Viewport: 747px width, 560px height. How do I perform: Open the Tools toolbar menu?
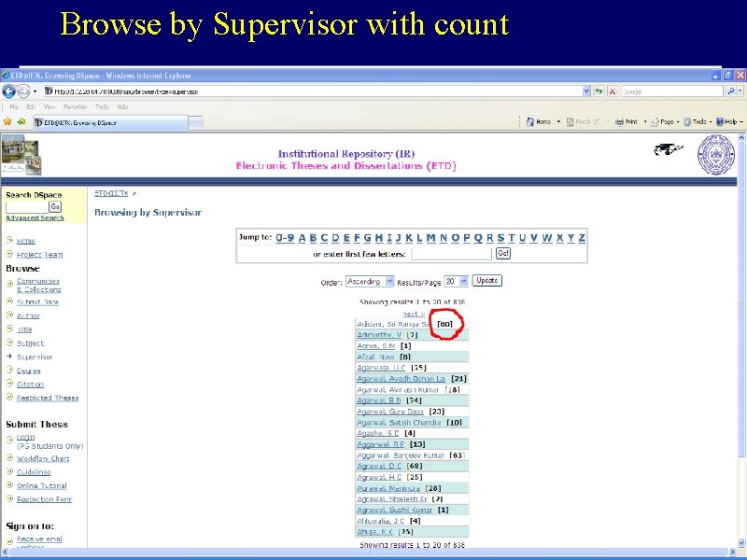coord(698,122)
